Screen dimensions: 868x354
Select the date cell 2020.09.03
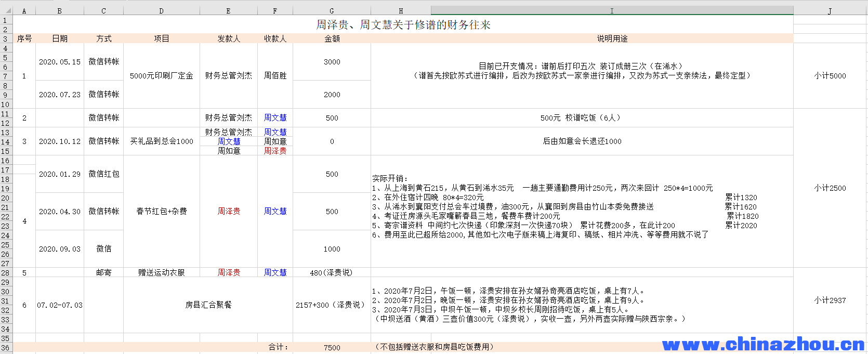(x=59, y=249)
